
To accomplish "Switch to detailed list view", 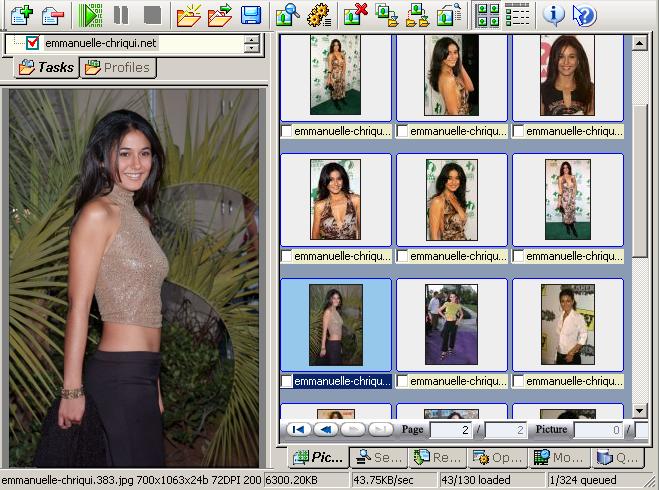I will tap(517, 16).
